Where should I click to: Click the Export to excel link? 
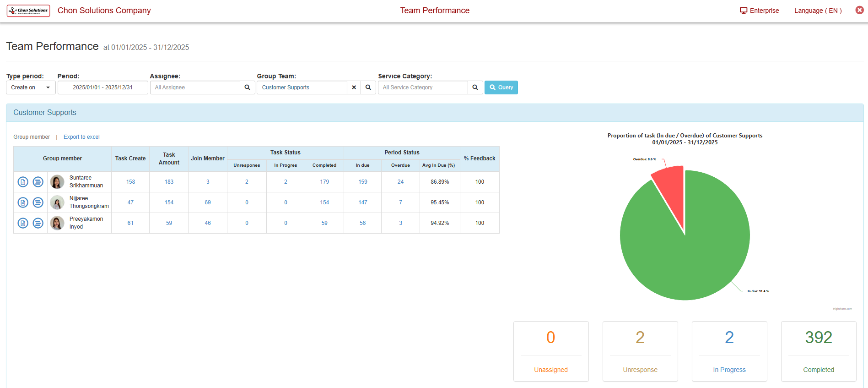pos(81,137)
